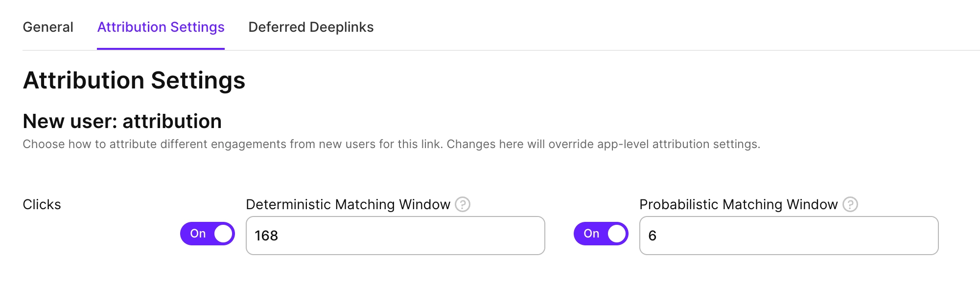This screenshot has height=303, width=980.
Task: Click the white knob of the Deterministic toggle
Action: [223, 234]
